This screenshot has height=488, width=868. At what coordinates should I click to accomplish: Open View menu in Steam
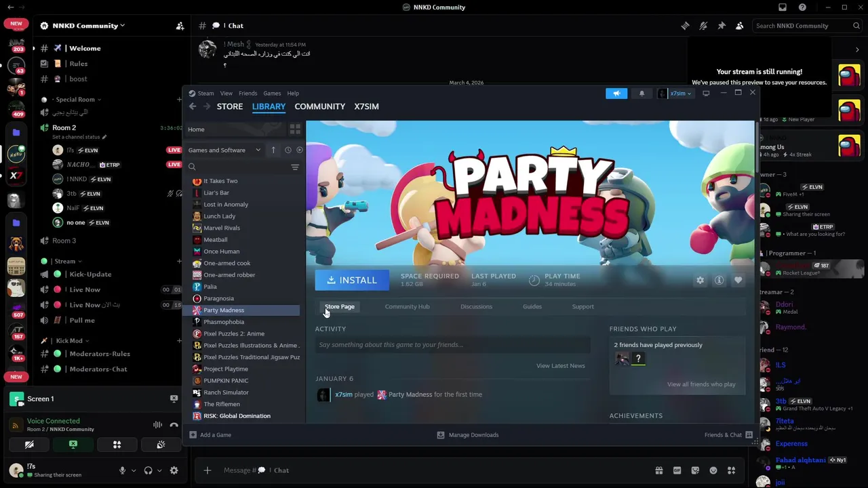coord(226,94)
